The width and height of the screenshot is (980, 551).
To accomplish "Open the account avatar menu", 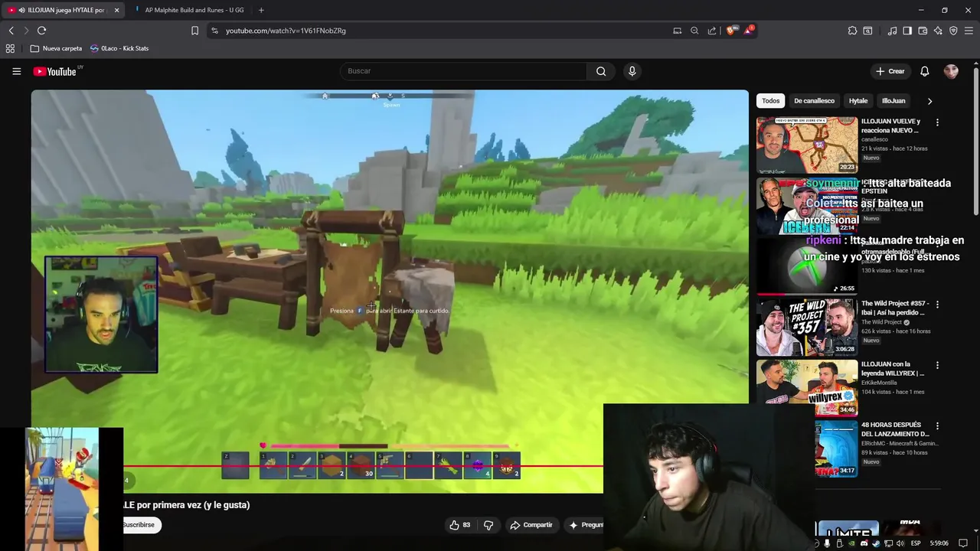I will coord(951,71).
